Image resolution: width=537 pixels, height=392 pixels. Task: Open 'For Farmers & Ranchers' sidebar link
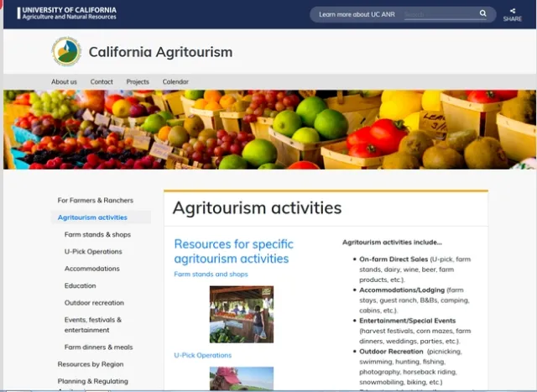[x=95, y=200]
